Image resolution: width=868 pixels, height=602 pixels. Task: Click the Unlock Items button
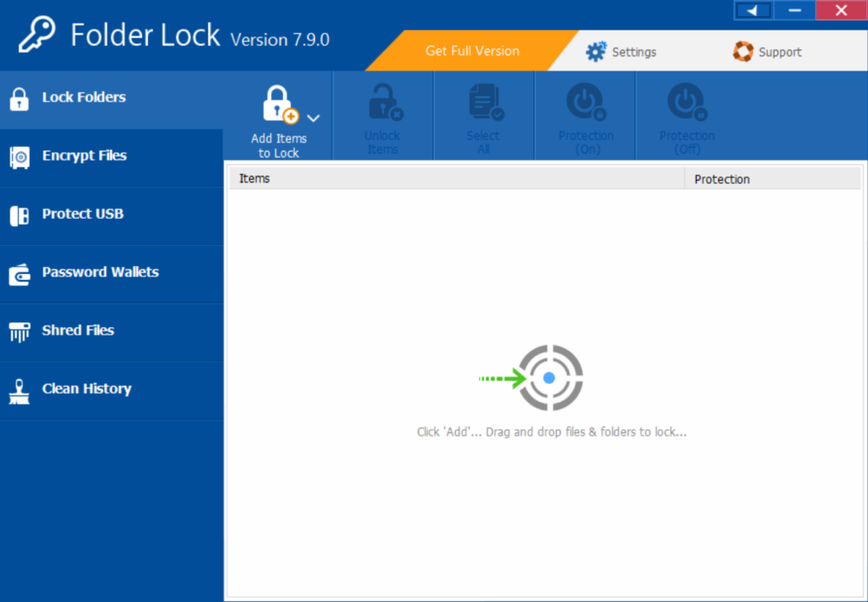click(x=382, y=116)
